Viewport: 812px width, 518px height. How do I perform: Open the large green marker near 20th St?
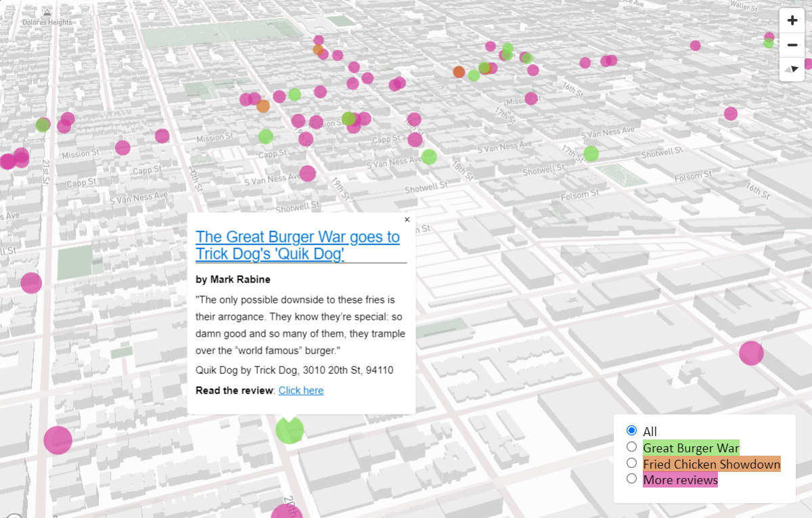[290, 429]
